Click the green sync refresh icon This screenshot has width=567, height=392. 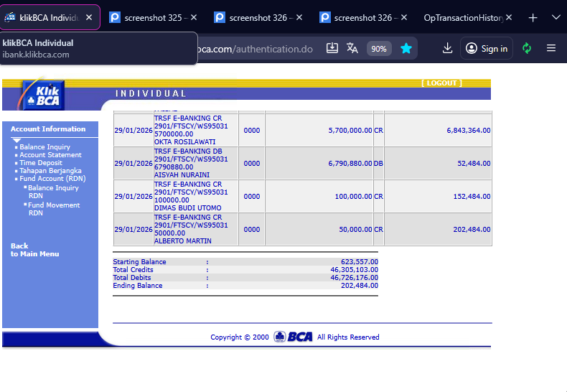click(x=527, y=48)
